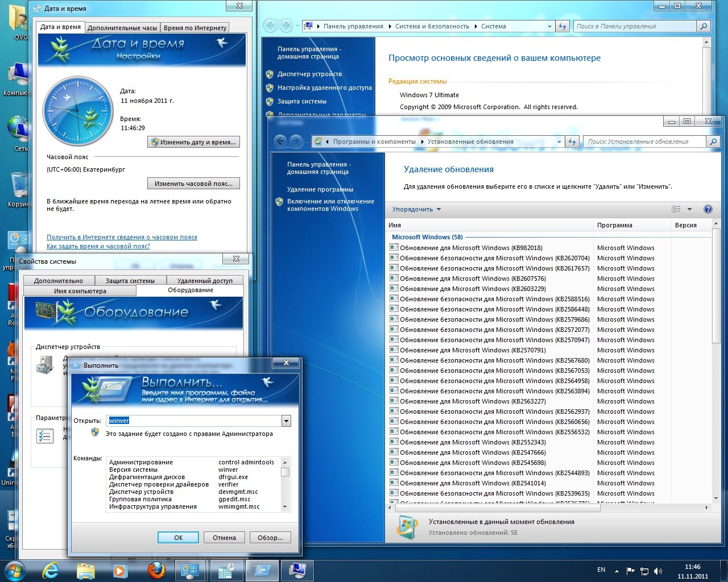Click Система и безопасность breadcrumb
The image size is (728, 582).
[x=432, y=26]
